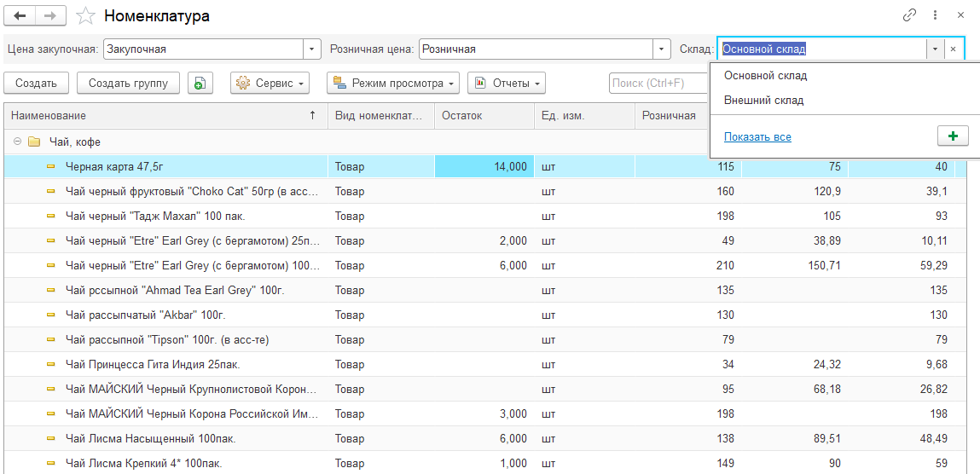Click the Остаток column header

point(484,116)
